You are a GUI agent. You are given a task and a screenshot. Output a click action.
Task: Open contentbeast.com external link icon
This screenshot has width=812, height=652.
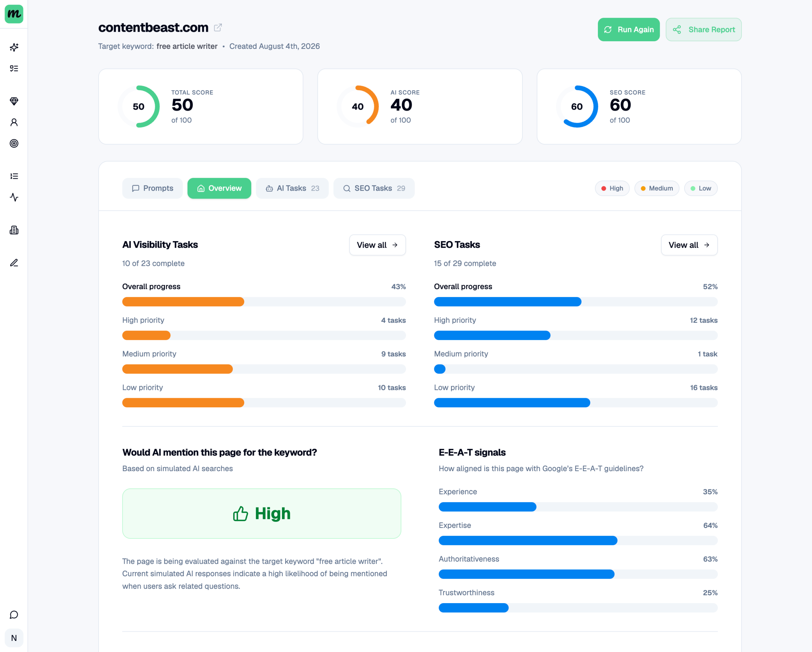pyautogui.click(x=218, y=28)
